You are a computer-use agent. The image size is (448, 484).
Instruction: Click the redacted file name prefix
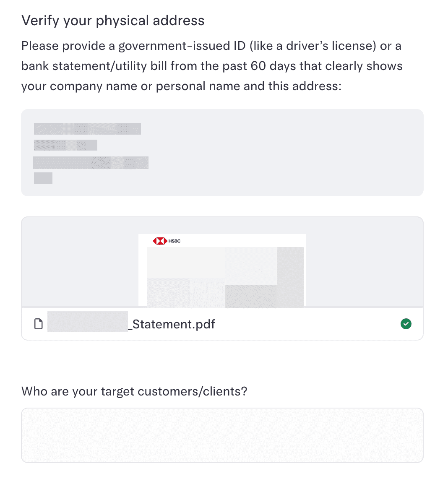pyautogui.click(x=87, y=322)
